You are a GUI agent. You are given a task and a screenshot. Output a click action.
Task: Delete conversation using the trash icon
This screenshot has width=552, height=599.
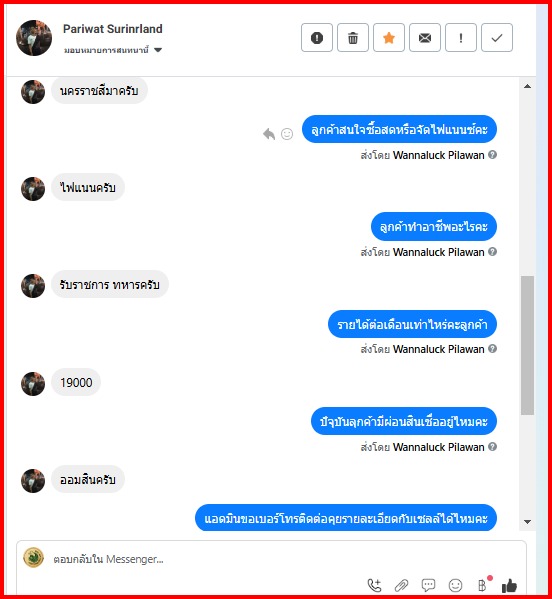point(353,37)
